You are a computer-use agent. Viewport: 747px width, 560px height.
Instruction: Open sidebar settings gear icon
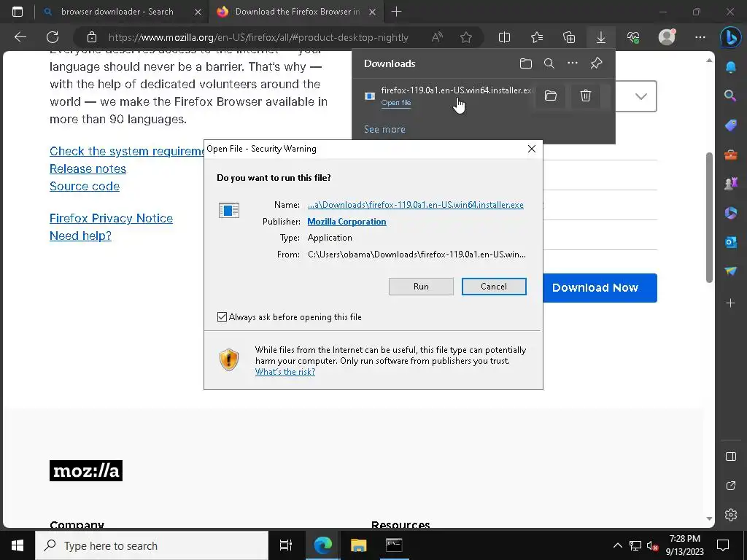730,515
